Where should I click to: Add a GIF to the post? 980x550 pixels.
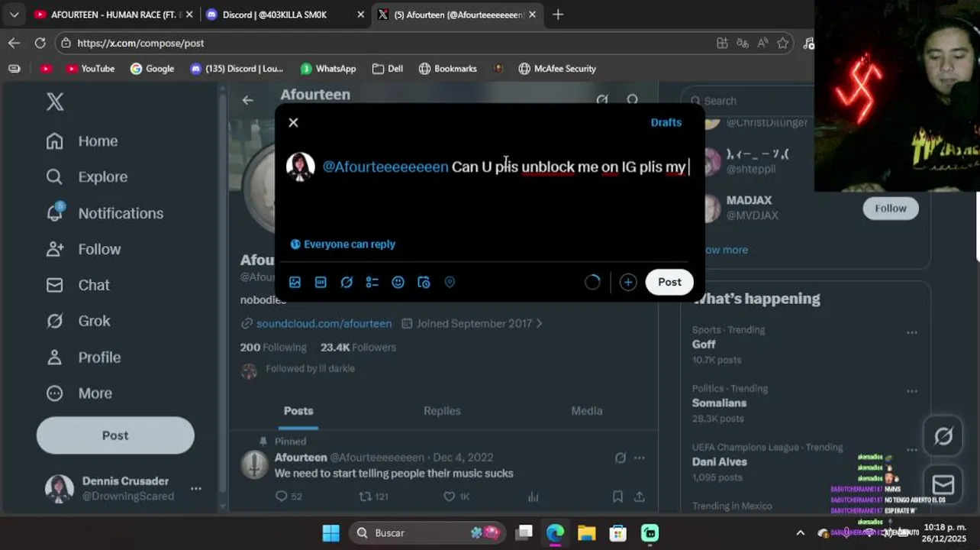[x=321, y=282]
